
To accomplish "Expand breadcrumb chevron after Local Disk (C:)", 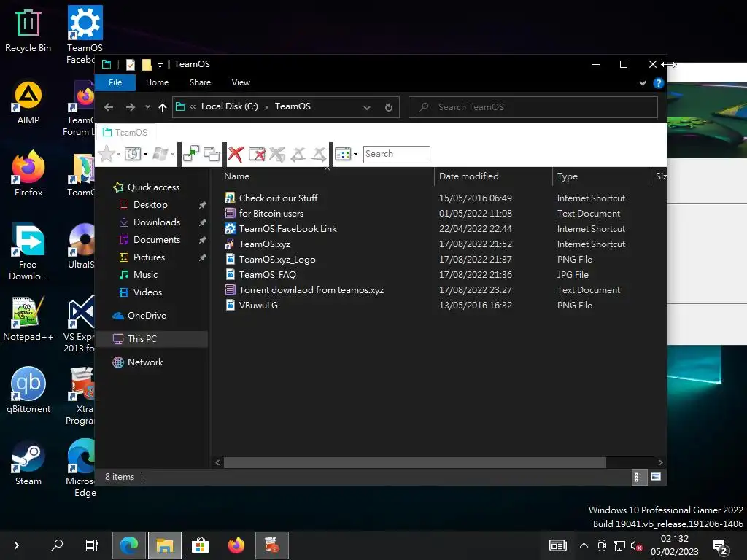I will [x=266, y=107].
